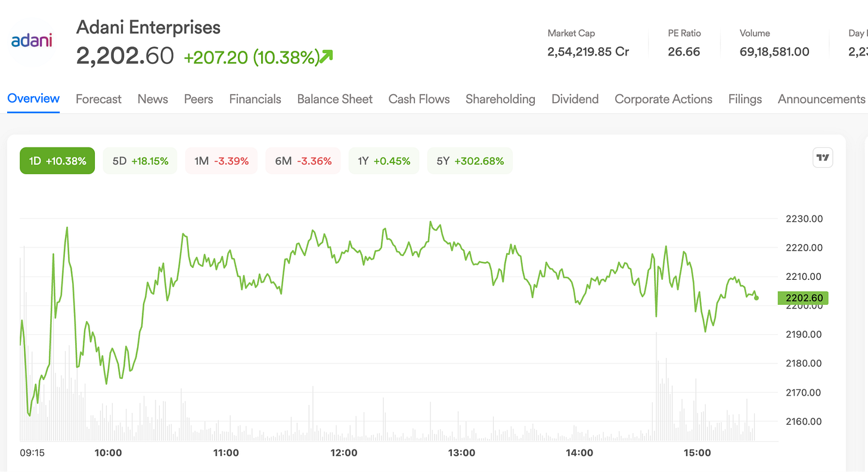This screenshot has width=868, height=472.
Task: Open the Announcements tab
Action: [x=821, y=99]
